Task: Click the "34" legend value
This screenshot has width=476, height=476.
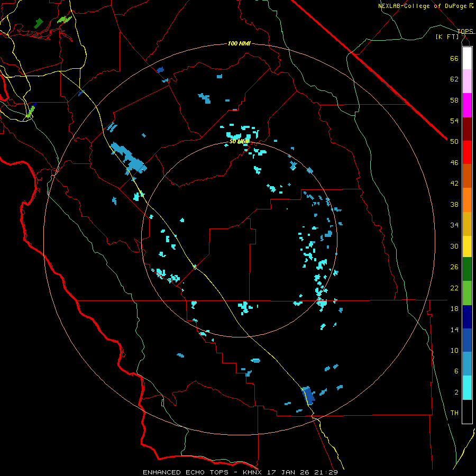Action: (x=454, y=225)
